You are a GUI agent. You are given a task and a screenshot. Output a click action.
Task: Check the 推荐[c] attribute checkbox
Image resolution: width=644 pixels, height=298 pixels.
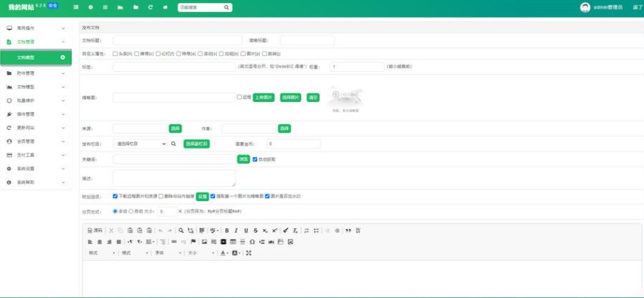(x=136, y=54)
